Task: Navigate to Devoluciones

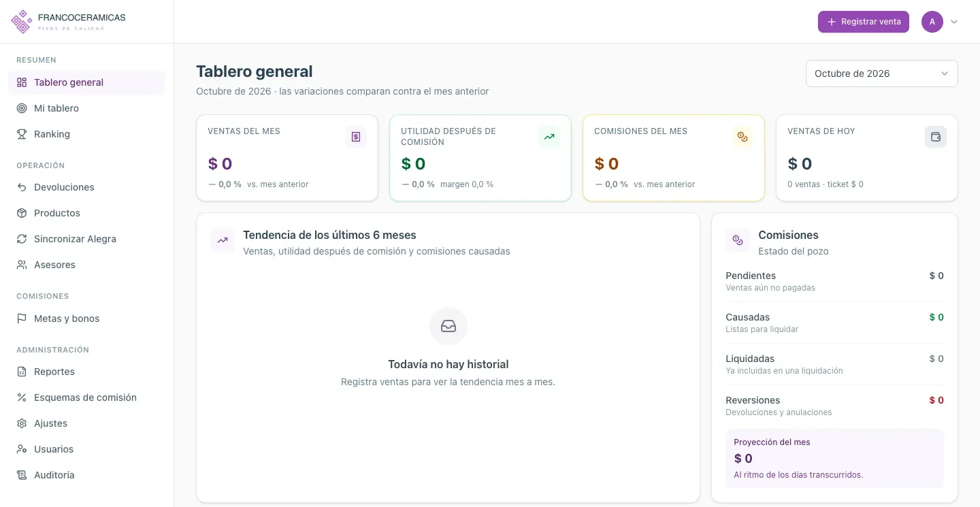Action: [x=86, y=187]
